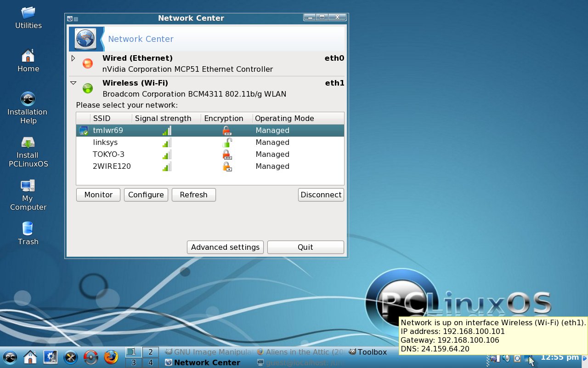Launch Firefox from the taskbar

[x=111, y=357]
